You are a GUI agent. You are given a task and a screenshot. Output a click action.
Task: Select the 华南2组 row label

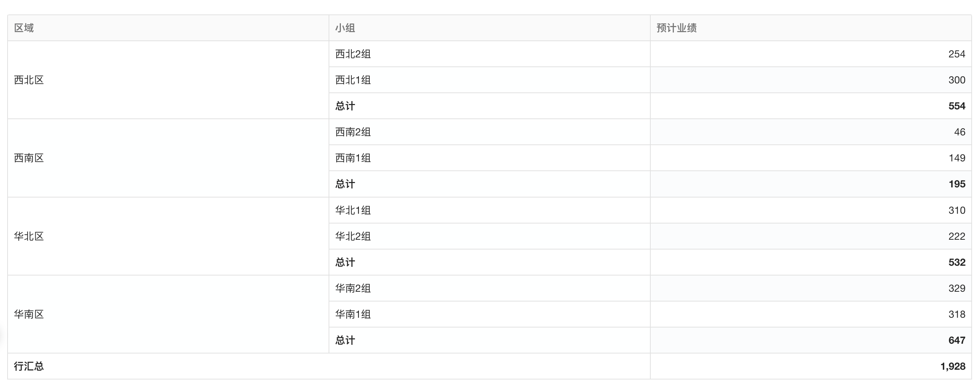pos(353,288)
